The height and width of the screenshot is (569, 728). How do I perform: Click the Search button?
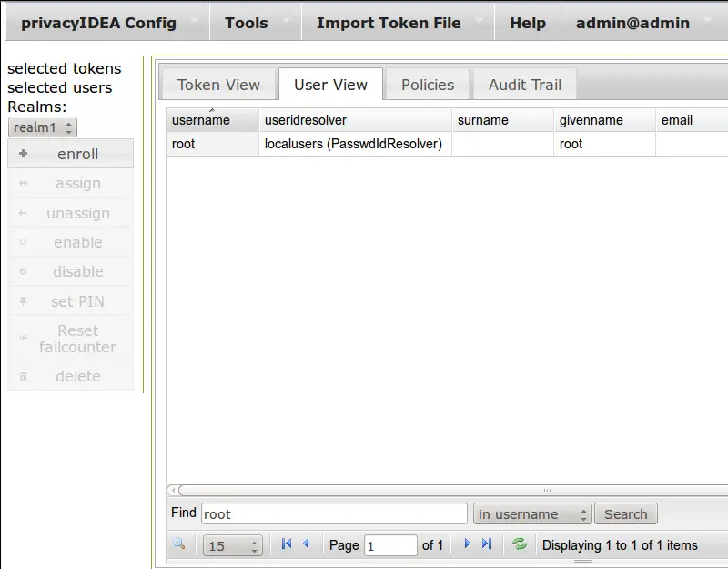click(626, 513)
